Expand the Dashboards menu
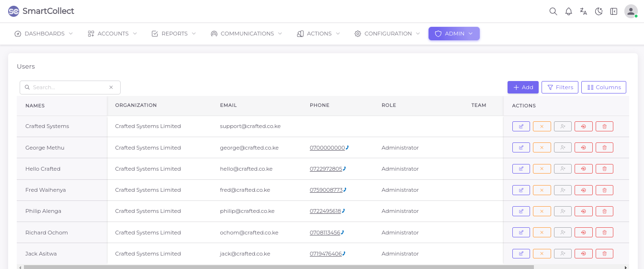This screenshot has height=269, width=644. [44, 34]
